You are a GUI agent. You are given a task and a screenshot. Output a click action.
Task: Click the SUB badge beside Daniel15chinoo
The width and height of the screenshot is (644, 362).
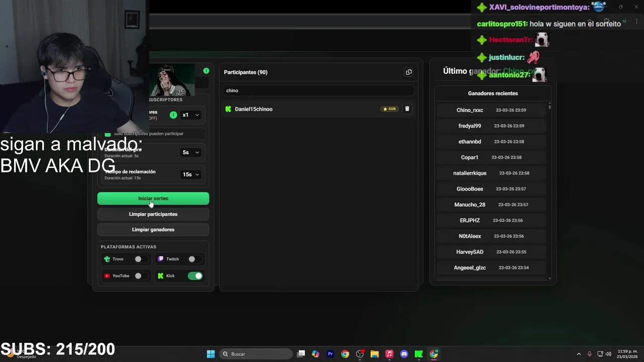click(389, 109)
